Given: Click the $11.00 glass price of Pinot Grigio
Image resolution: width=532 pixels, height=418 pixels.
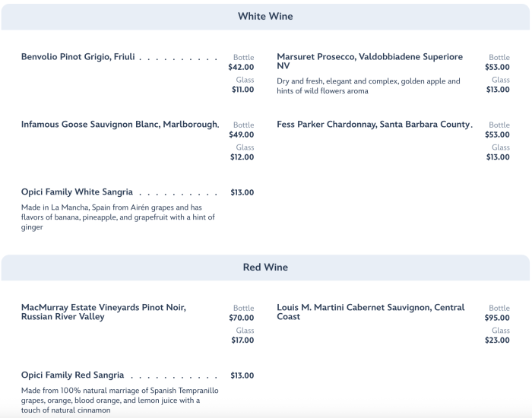Looking at the screenshot, I should [x=242, y=90].
